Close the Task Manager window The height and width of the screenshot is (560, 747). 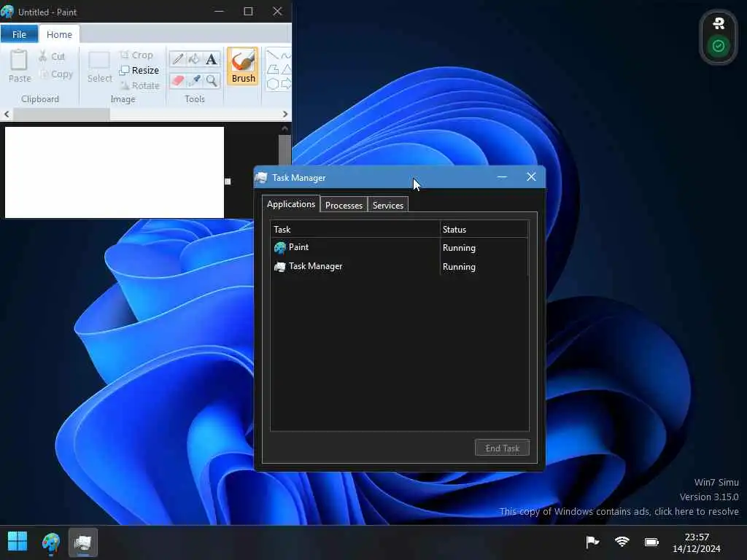(531, 177)
